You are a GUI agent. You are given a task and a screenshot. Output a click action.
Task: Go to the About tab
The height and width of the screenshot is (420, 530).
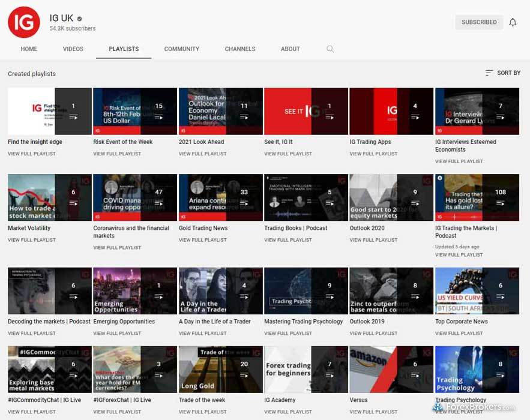pos(290,49)
